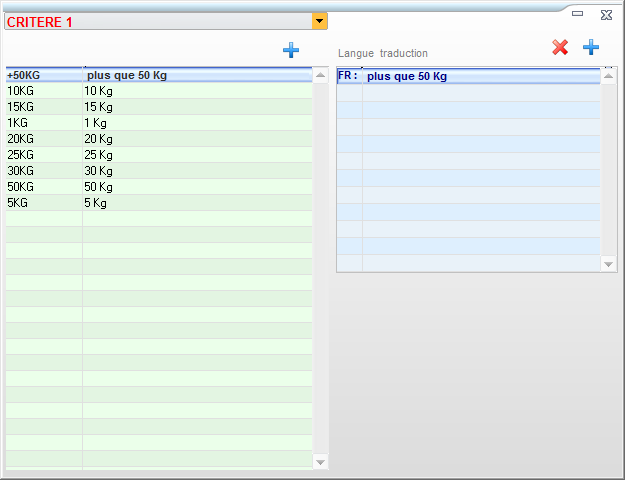Select the 10KG row
The height and width of the screenshot is (480, 625).
(158, 91)
